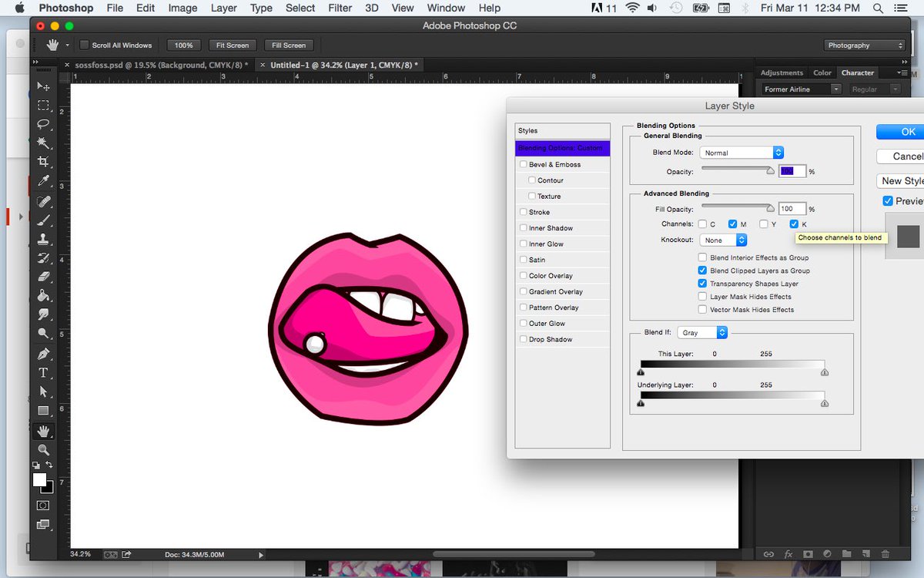Select the Spot Healing Brush tool
Screen dimensions: 924x578
43,201
